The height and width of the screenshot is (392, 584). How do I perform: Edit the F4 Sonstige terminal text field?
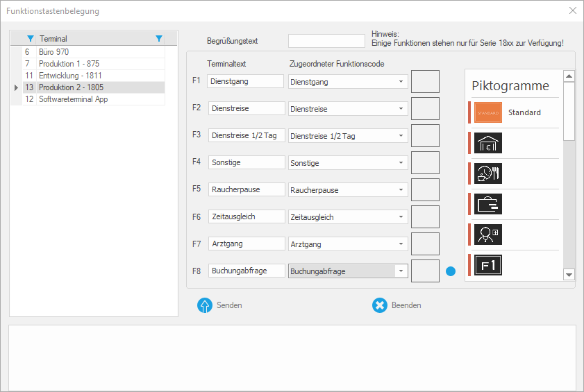[x=246, y=162]
